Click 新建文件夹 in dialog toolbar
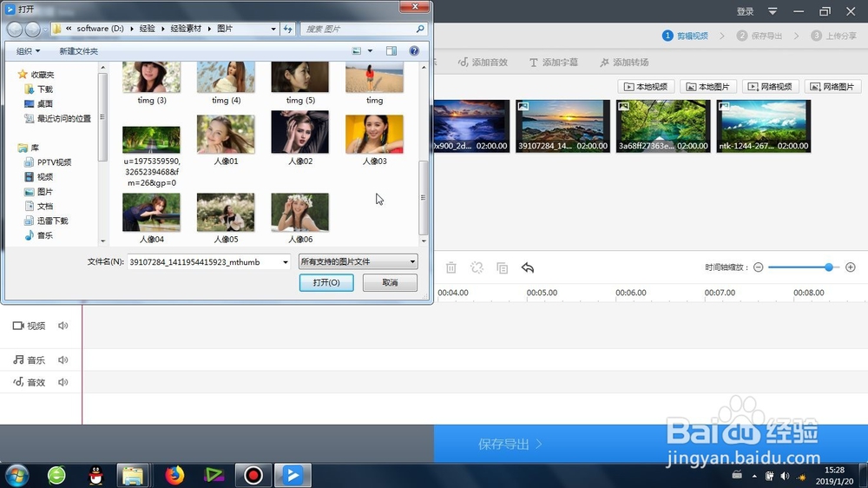 [79, 51]
